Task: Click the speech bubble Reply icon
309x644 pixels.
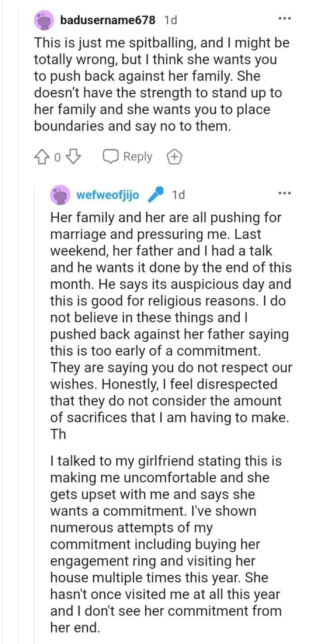Action: [111, 156]
